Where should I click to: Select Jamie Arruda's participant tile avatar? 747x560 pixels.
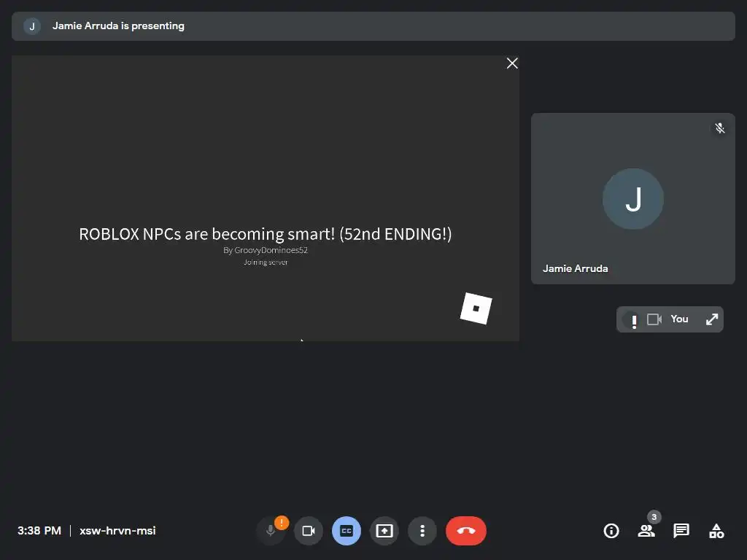[x=632, y=198]
